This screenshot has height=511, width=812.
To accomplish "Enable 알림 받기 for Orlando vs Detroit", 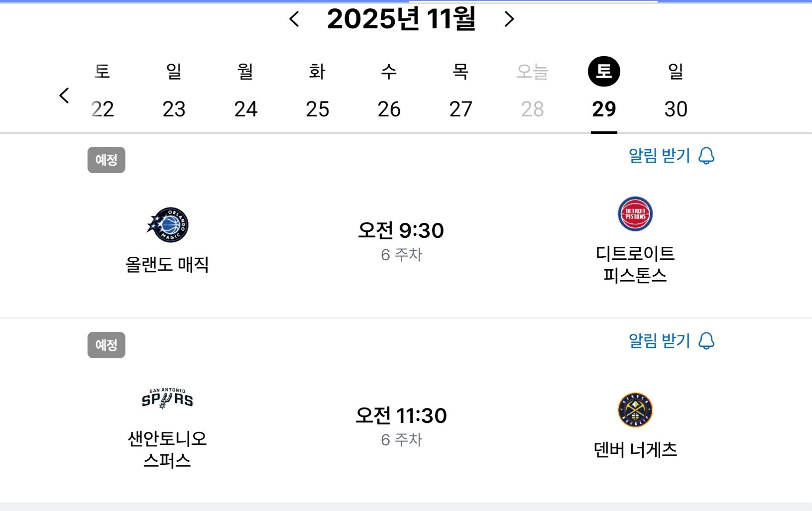I will click(x=660, y=156).
